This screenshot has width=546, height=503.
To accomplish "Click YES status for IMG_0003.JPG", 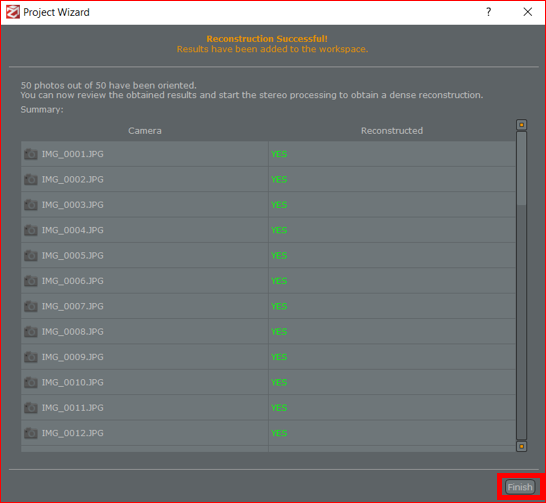I will pyautogui.click(x=279, y=205).
